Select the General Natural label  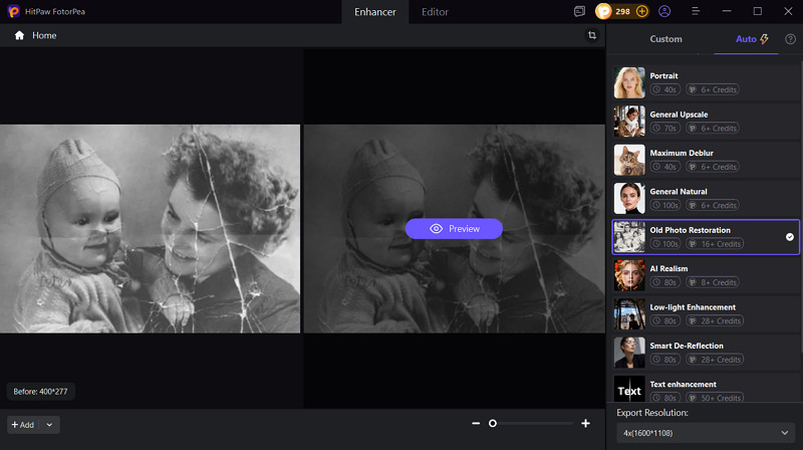678,191
